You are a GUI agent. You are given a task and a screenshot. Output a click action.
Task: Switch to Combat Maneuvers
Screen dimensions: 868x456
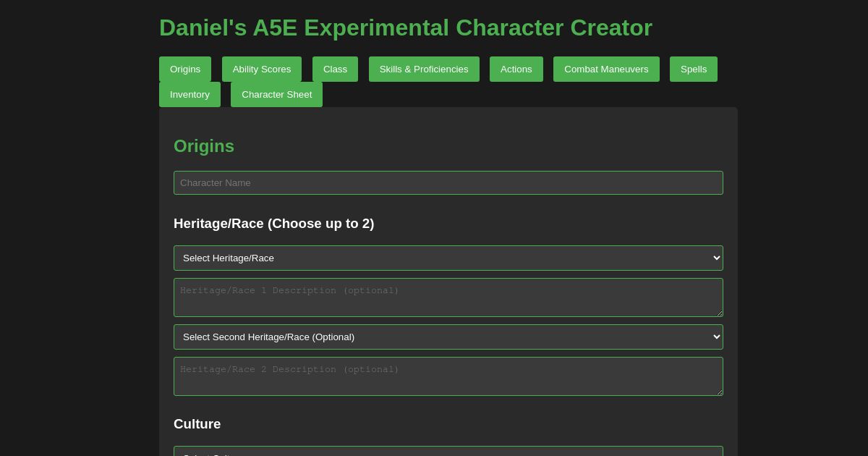(606, 69)
